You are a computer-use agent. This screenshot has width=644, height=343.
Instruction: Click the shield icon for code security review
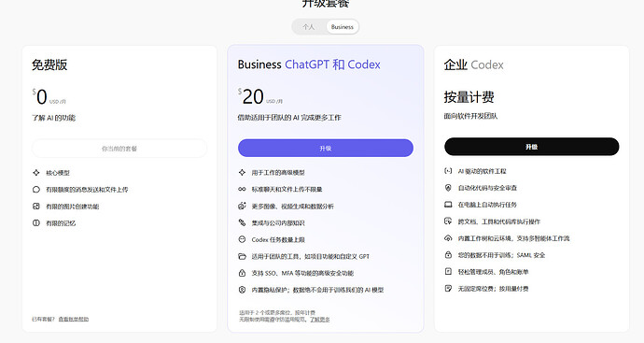(448, 188)
